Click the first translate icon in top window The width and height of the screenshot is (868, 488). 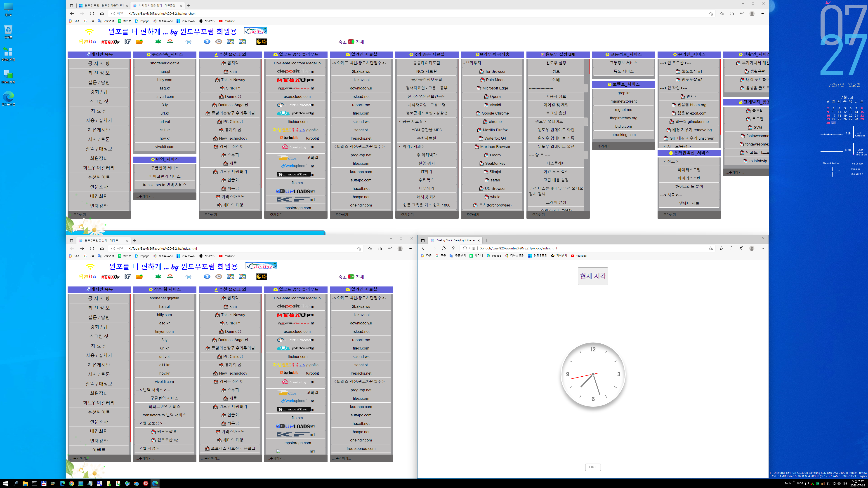(231, 42)
